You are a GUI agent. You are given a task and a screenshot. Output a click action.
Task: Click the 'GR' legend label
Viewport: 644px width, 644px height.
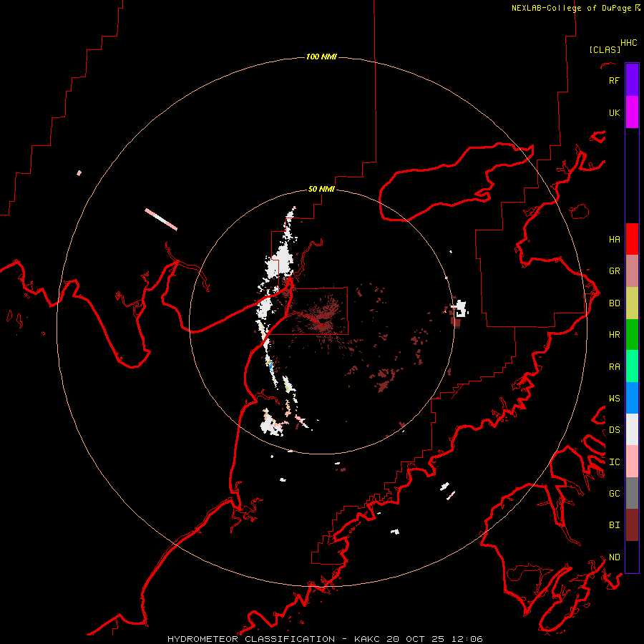(x=614, y=271)
